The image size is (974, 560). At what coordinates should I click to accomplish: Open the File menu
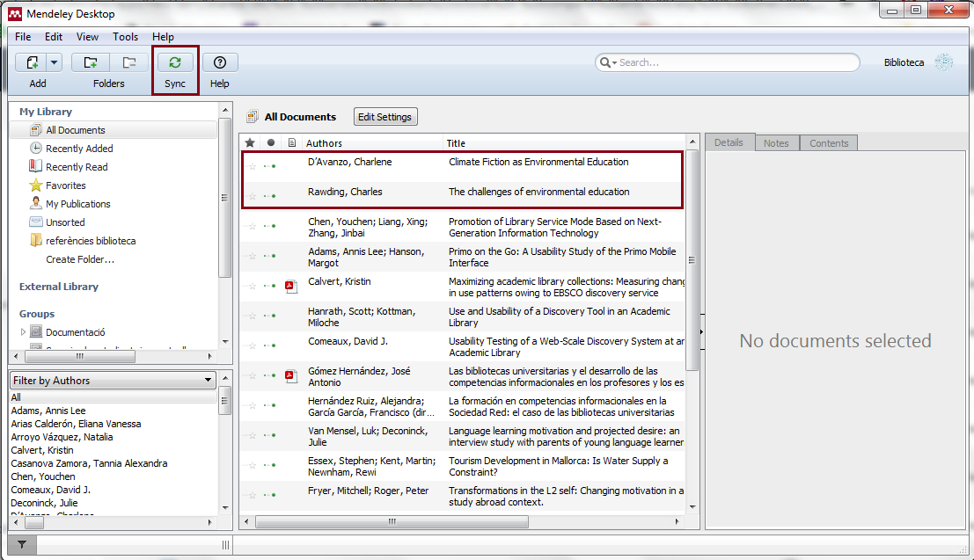pyautogui.click(x=23, y=37)
